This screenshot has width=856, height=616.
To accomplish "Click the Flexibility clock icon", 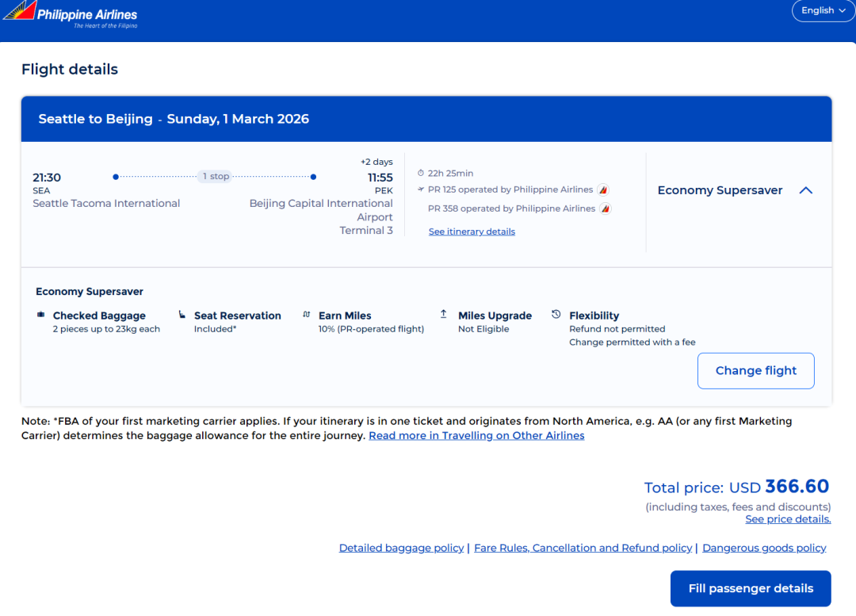I will (556, 315).
